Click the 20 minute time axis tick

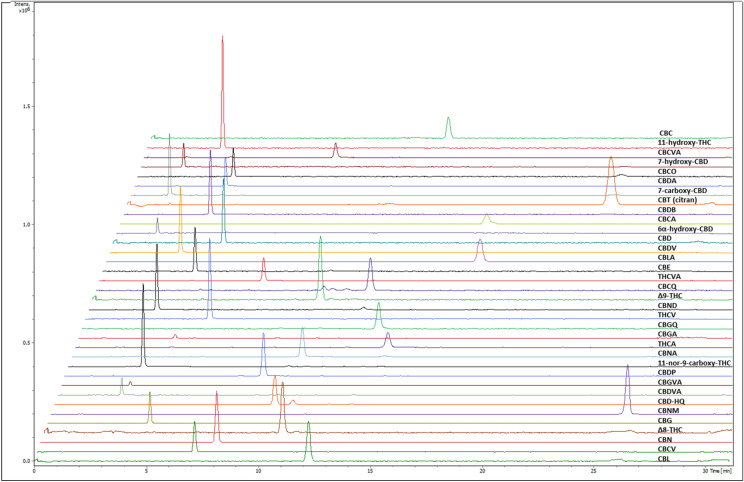pyautogui.click(x=482, y=471)
